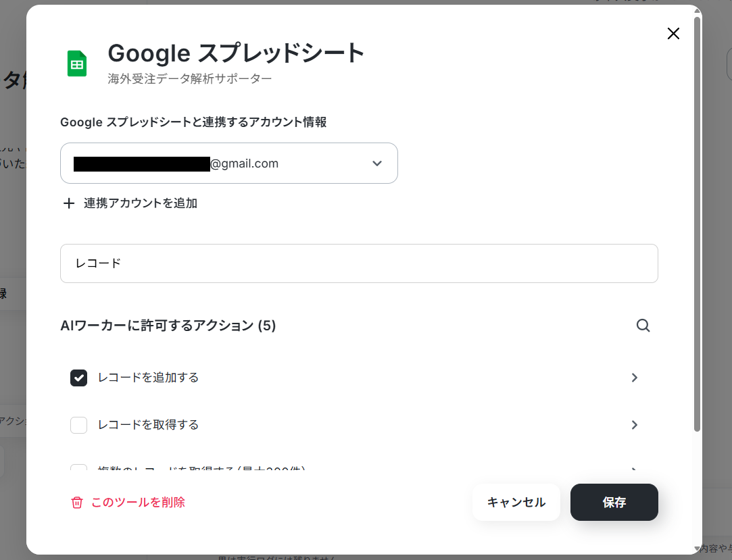Close the dialog with the X icon

point(673,34)
